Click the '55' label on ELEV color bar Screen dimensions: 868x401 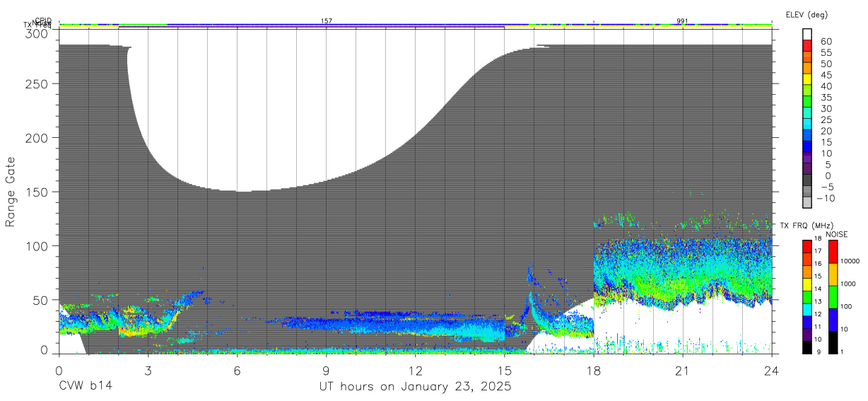[x=826, y=52]
